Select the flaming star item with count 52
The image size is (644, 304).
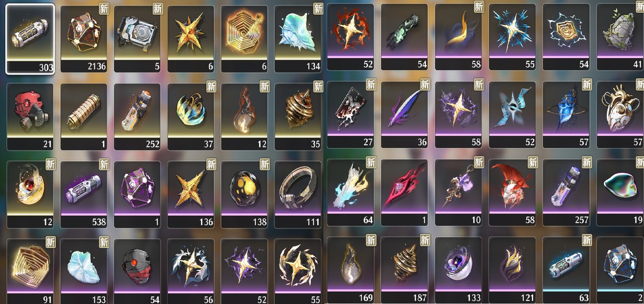tap(351, 37)
